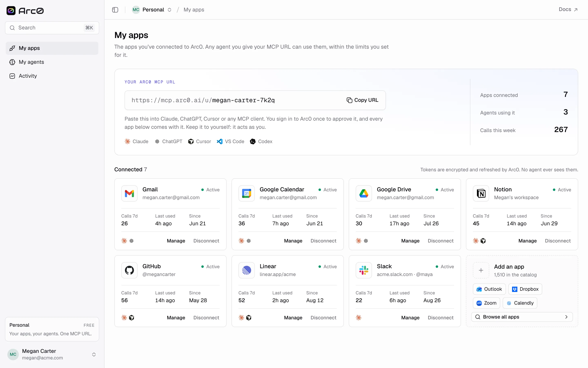The height and width of the screenshot is (368, 588).
Task: Open the Linear app icon
Action: coord(246,270)
